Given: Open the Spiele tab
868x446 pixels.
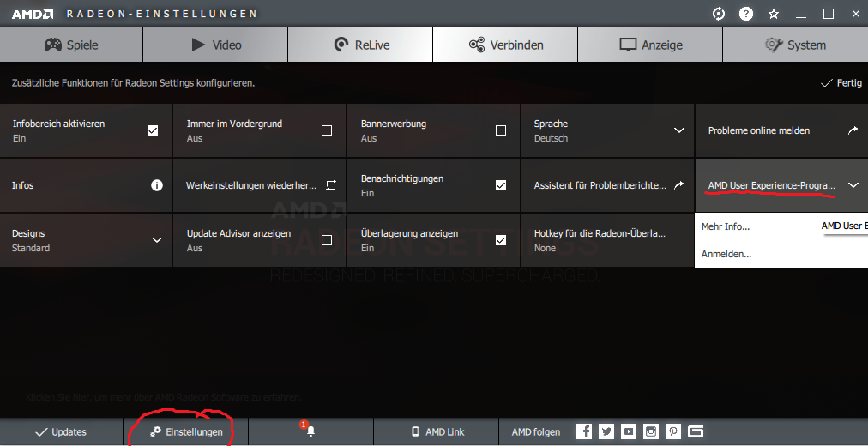Looking at the screenshot, I should (71, 45).
